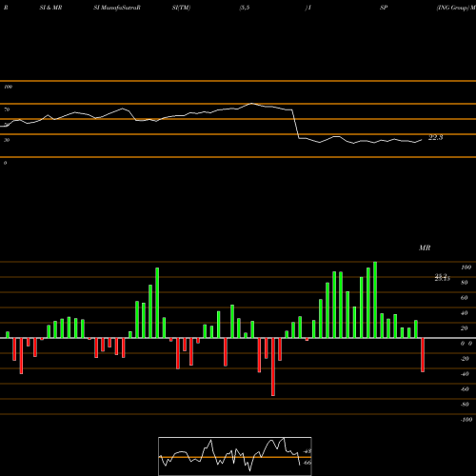The height and width of the screenshot is (476, 476).
Task: Click the RSI axis 100 label at left
Action: [x=8, y=87]
